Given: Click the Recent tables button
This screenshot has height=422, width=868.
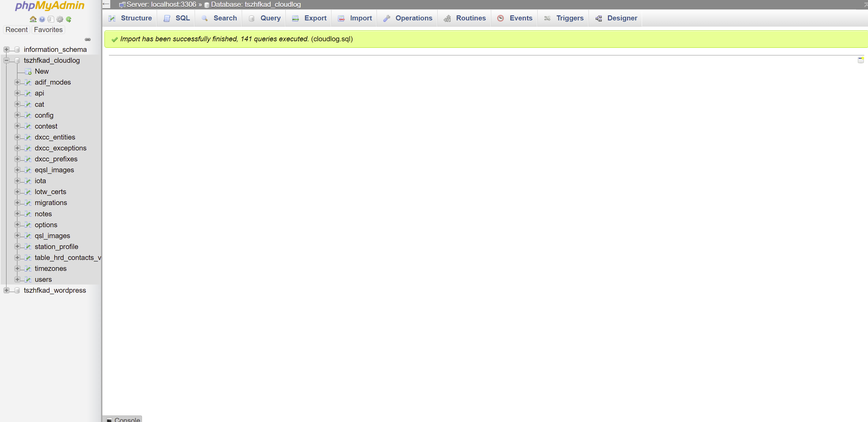Looking at the screenshot, I should (x=16, y=30).
